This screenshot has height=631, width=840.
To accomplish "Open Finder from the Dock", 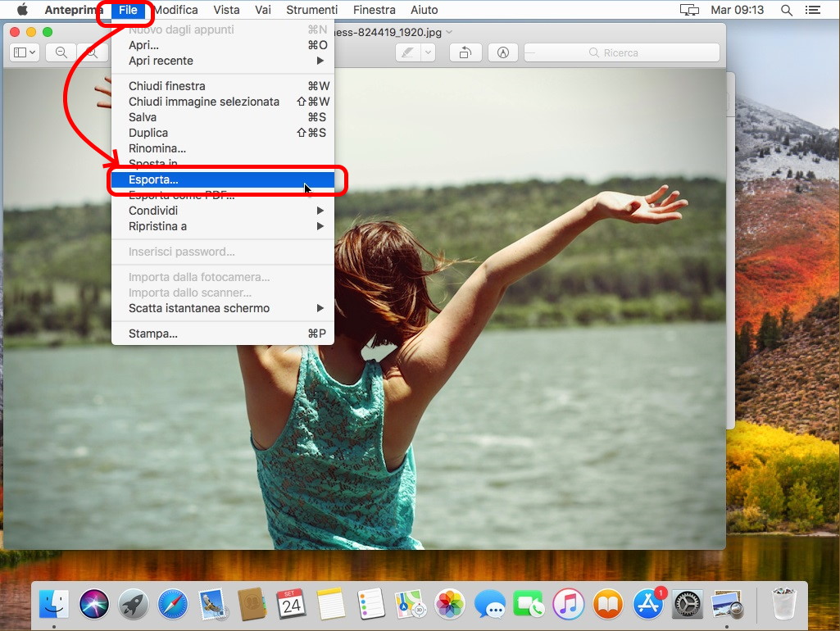I will click(x=54, y=604).
